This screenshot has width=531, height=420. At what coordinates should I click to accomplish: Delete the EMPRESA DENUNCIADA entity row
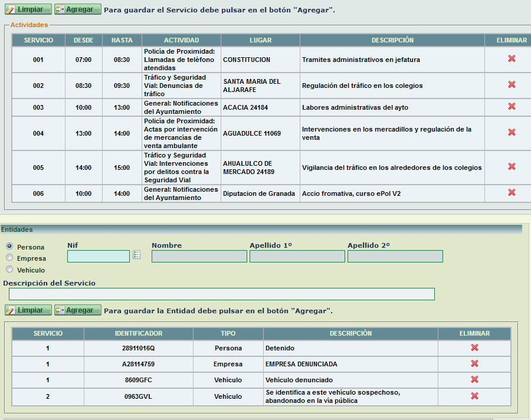(x=474, y=364)
